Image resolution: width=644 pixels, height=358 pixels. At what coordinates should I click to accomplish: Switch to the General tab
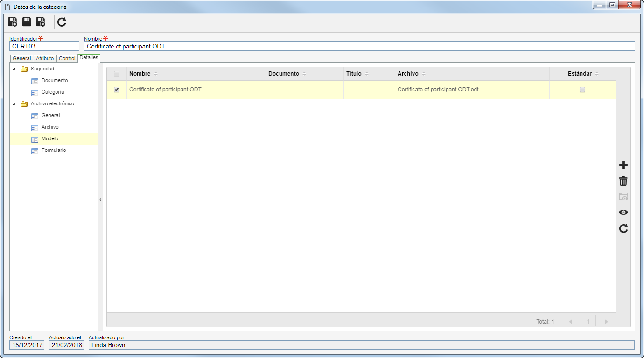pyautogui.click(x=21, y=59)
